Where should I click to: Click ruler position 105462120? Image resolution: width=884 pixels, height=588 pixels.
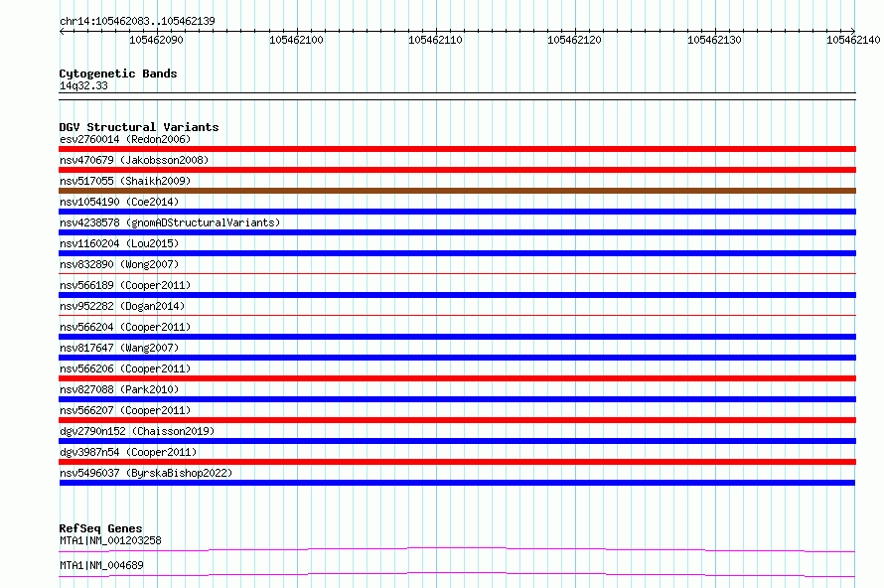(x=574, y=40)
